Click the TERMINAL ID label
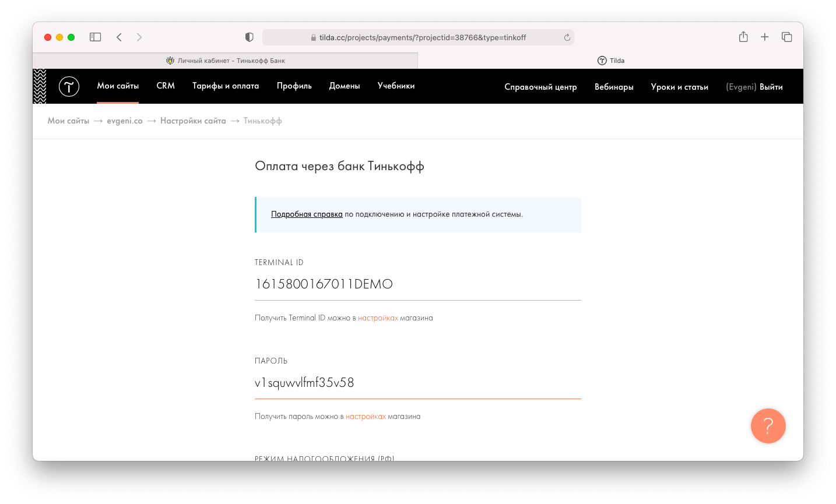 tap(279, 263)
